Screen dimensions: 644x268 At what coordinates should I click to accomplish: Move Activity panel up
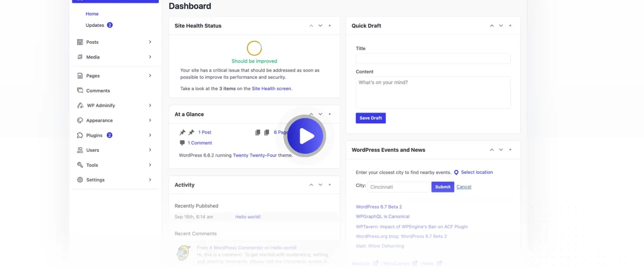pyautogui.click(x=311, y=185)
